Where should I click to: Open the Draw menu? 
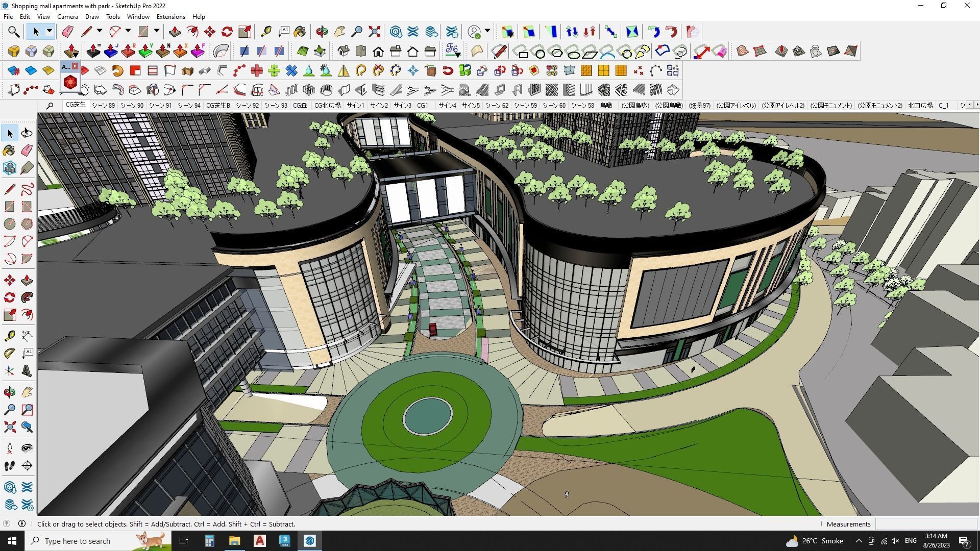click(92, 17)
